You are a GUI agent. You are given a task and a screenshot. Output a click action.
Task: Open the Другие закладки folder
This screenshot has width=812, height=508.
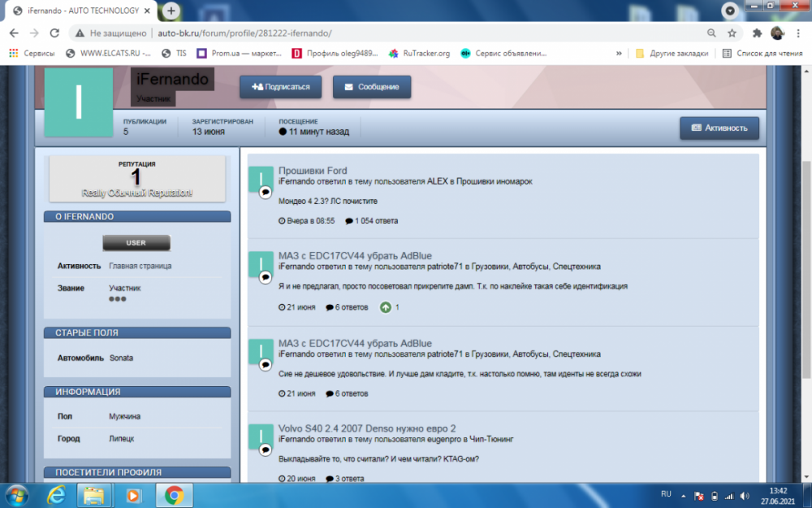672,54
